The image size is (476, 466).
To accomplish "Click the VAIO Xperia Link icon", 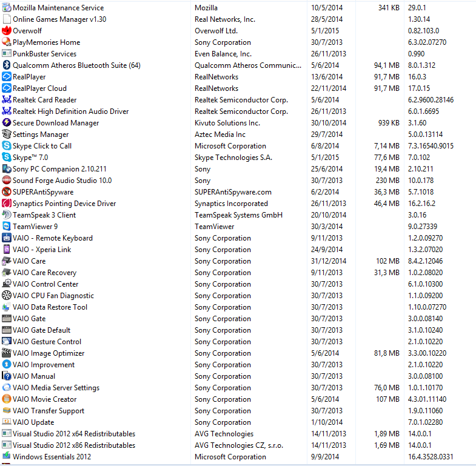I will (7, 250).
